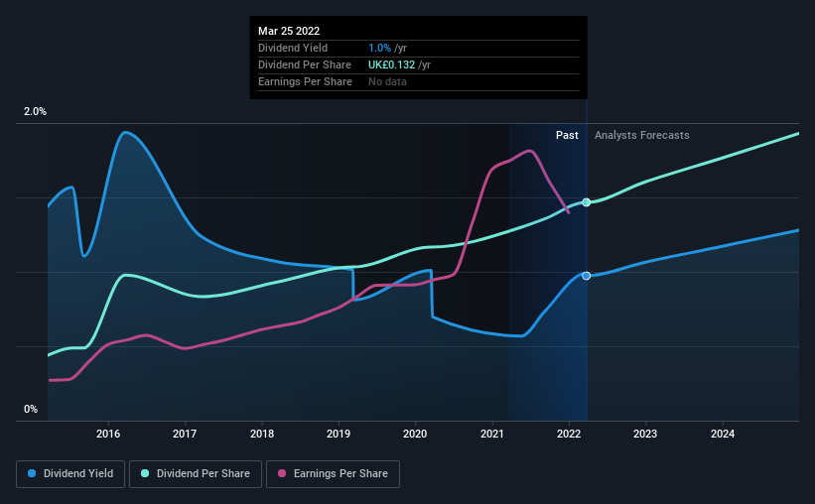Screen dimensions: 815x504
Task: Click the pink Earnings Per Share legend dot
Action: pos(282,473)
